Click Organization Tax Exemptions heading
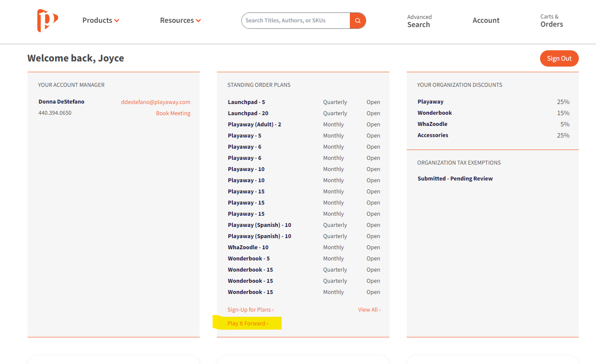This screenshot has width=596, height=364. (459, 162)
